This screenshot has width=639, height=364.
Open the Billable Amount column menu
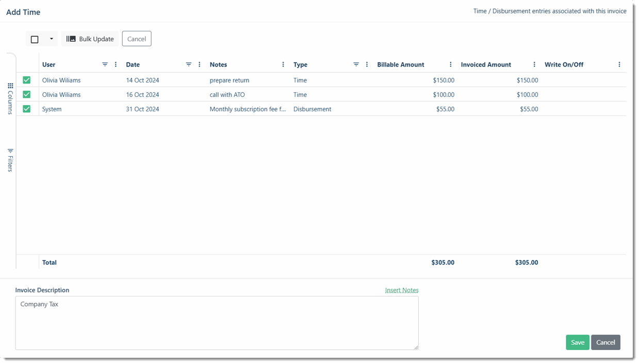click(x=451, y=64)
